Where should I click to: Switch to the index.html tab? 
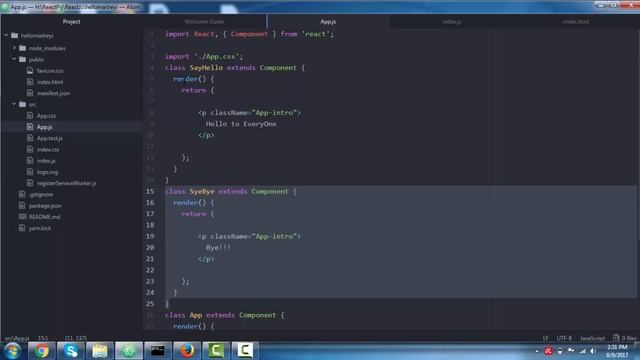[576, 22]
